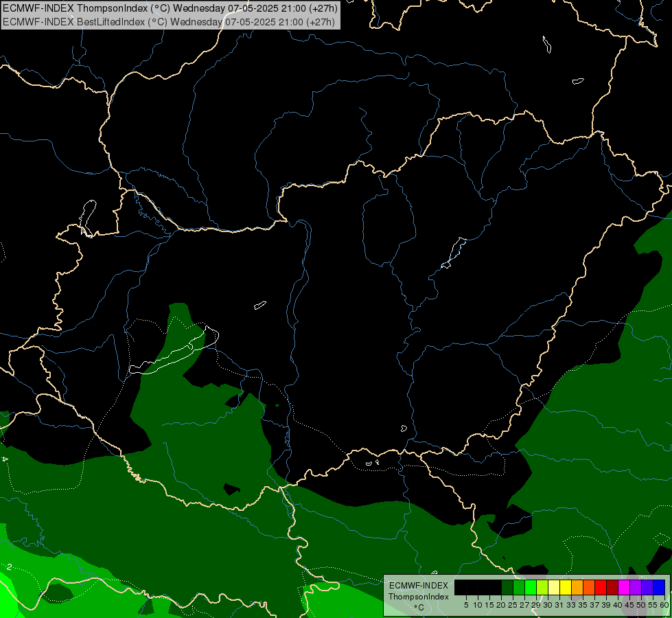Select the violet 50-55 legend swatch

(647, 587)
